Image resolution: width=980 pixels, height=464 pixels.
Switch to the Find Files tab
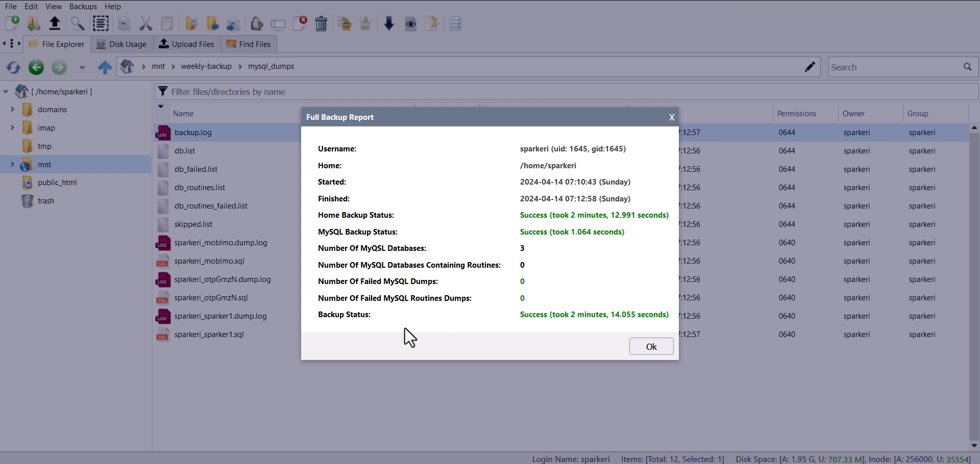point(249,44)
